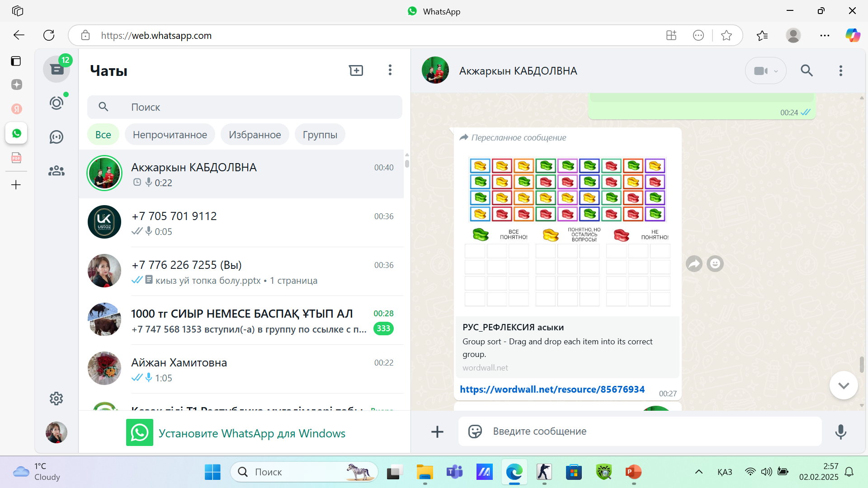Switch to the Группы filter tab
Viewport: 868px width, 488px height.
[320, 135]
